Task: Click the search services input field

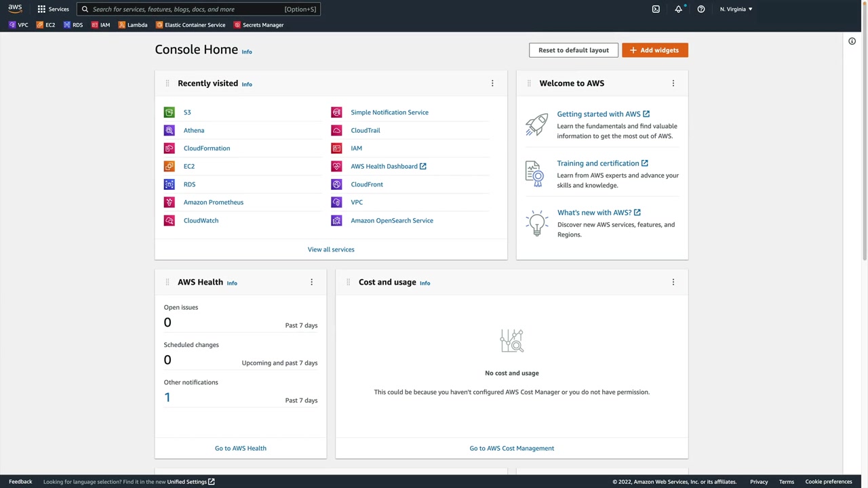Action: click(x=198, y=9)
